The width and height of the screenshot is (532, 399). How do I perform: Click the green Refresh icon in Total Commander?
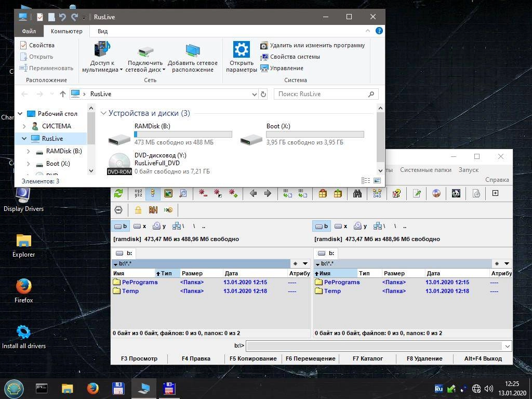tap(118, 193)
